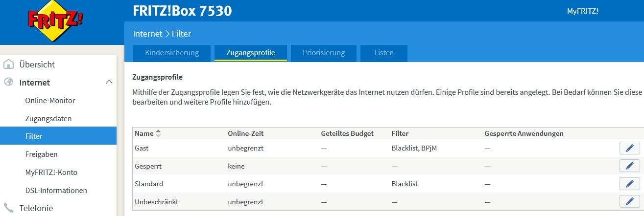Viewport: 644px width, 216px height.
Task: Sort table by Name column arrows
Action: click(x=158, y=133)
